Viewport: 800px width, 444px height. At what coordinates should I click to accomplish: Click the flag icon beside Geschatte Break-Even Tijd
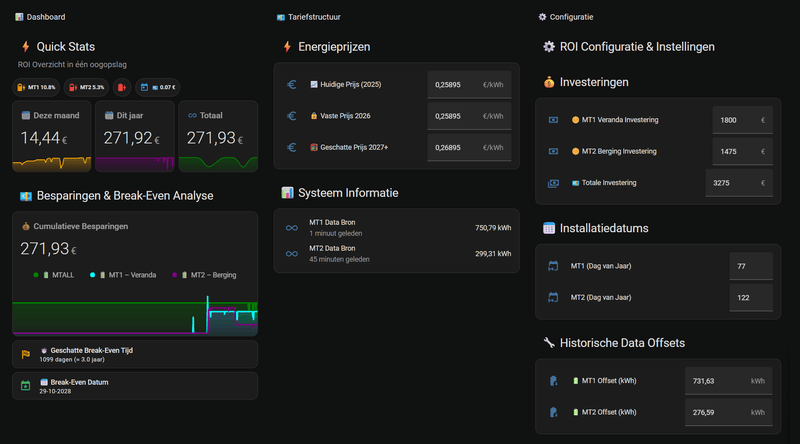coord(26,354)
